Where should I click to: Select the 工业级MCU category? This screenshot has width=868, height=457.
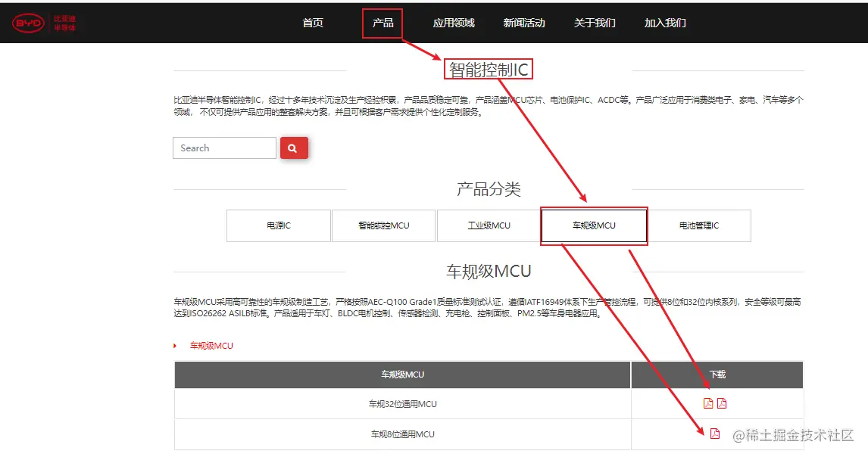(x=489, y=225)
